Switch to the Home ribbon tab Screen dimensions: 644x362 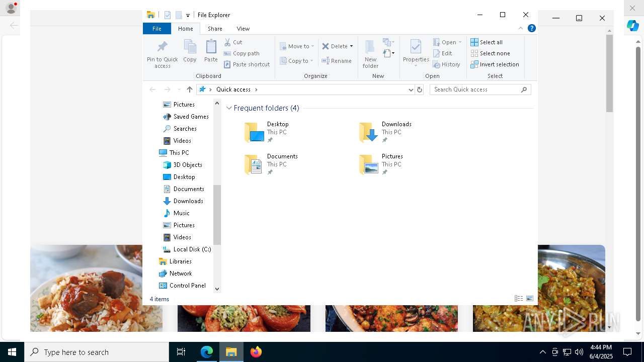pyautogui.click(x=185, y=29)
